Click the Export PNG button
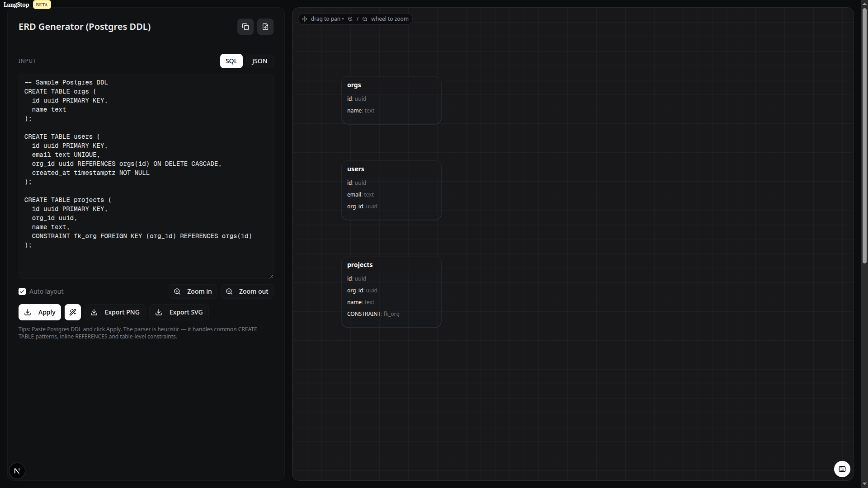Viewport: 868px width, 488px height. tap(115, 312)
